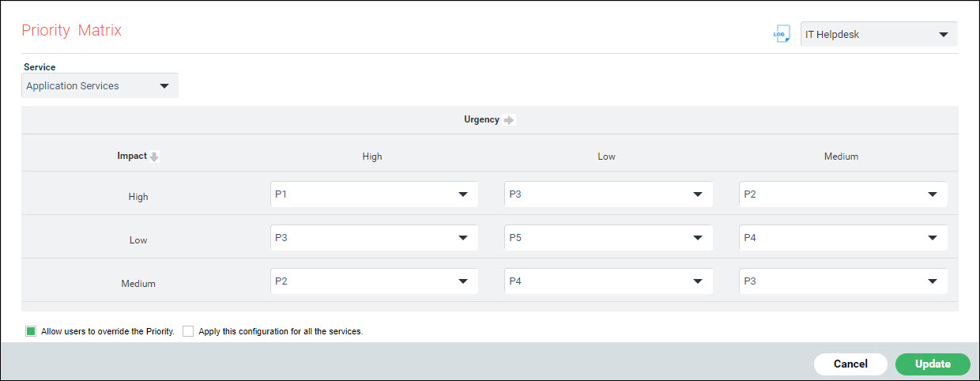Click the Medium urgency column header
The image size is (980, 381).
[x=841, y=157]
